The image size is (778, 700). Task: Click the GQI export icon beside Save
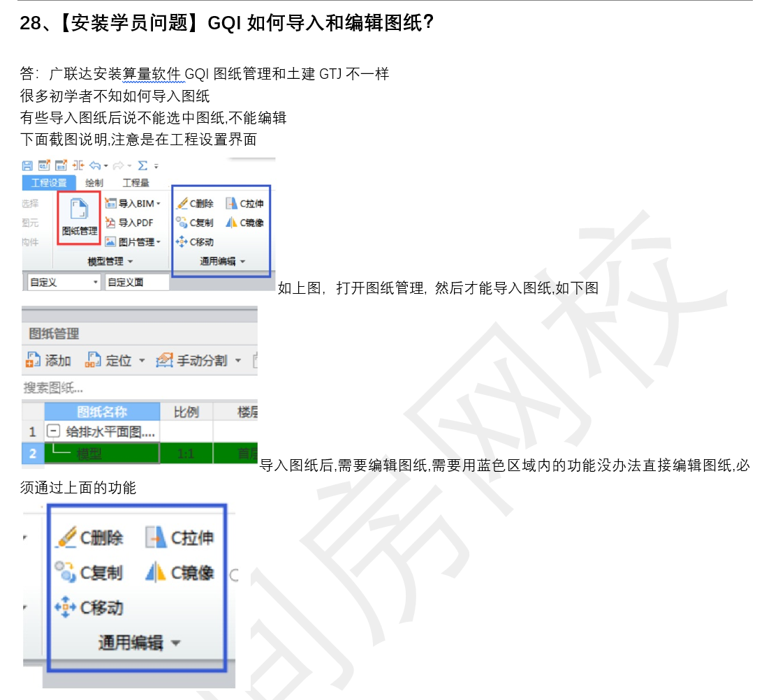click(x=44, y=165)
